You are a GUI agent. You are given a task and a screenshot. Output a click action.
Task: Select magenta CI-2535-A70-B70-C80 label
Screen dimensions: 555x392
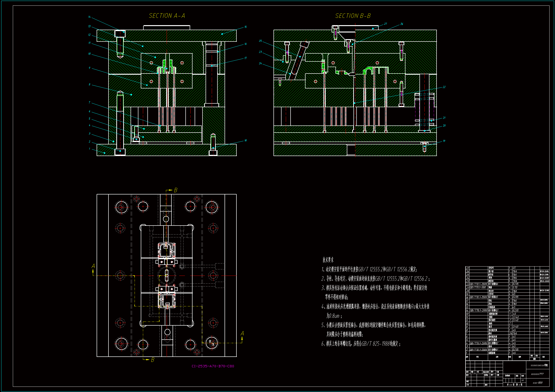coord(213,366)
